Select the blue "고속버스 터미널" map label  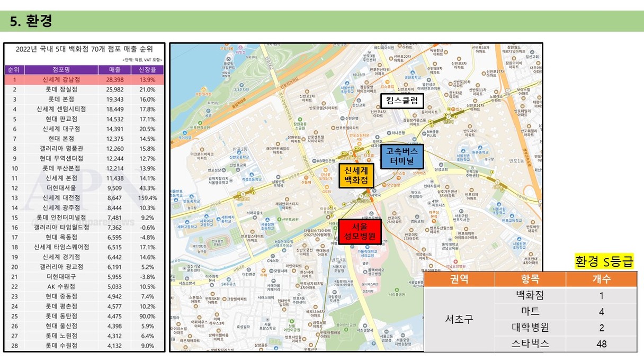402,156
